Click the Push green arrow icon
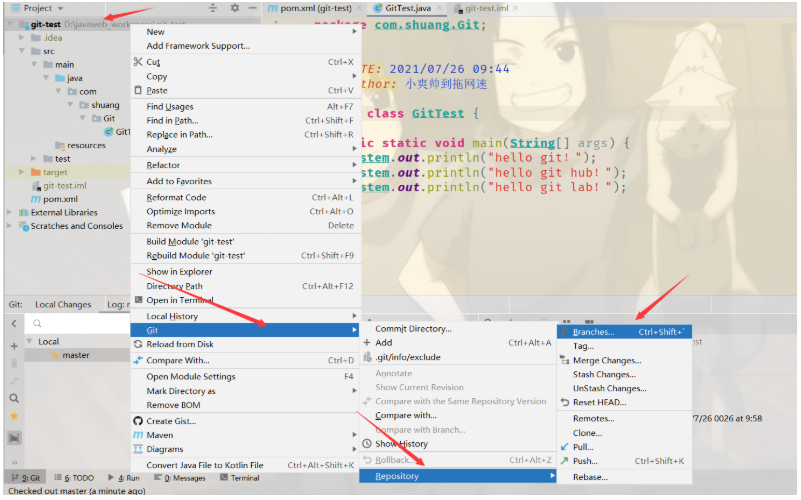Image resolution: width=801 pixels, height=500 pixels. point(564,461)
